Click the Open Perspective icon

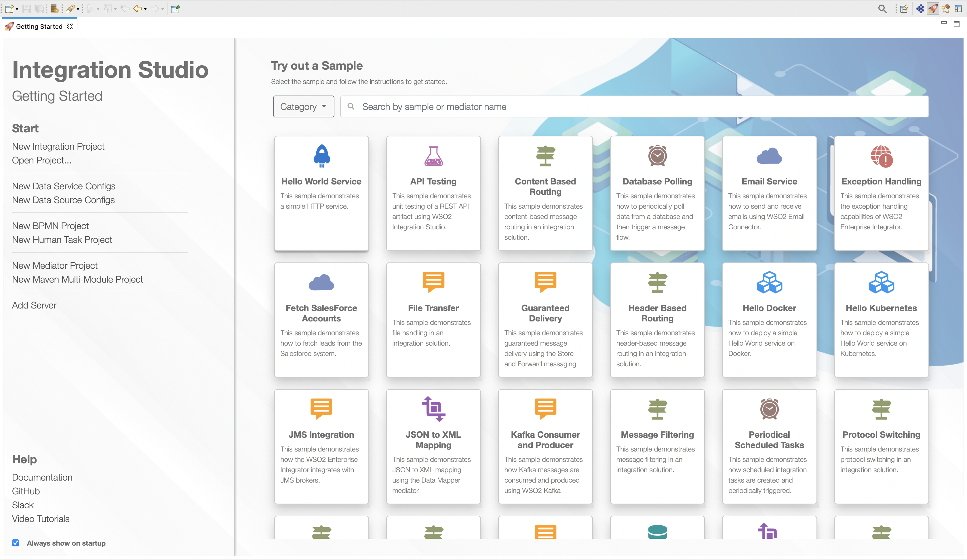click(x=904, y=8)
